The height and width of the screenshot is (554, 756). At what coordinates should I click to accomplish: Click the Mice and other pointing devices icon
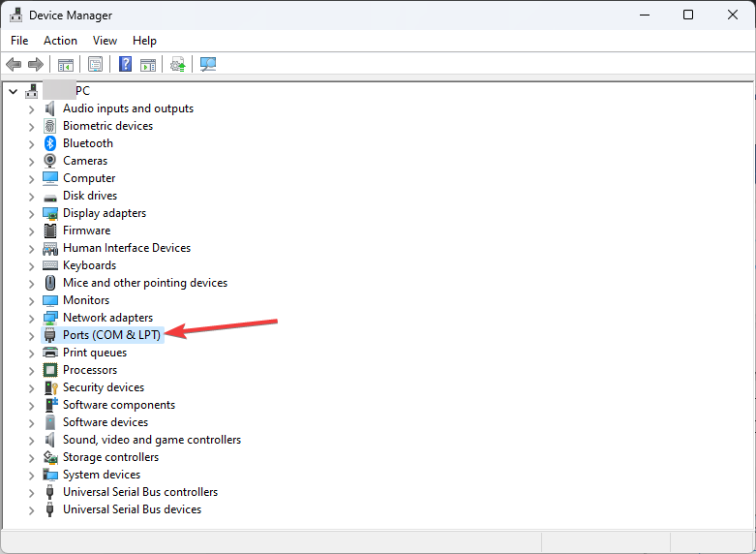(50, 283)
